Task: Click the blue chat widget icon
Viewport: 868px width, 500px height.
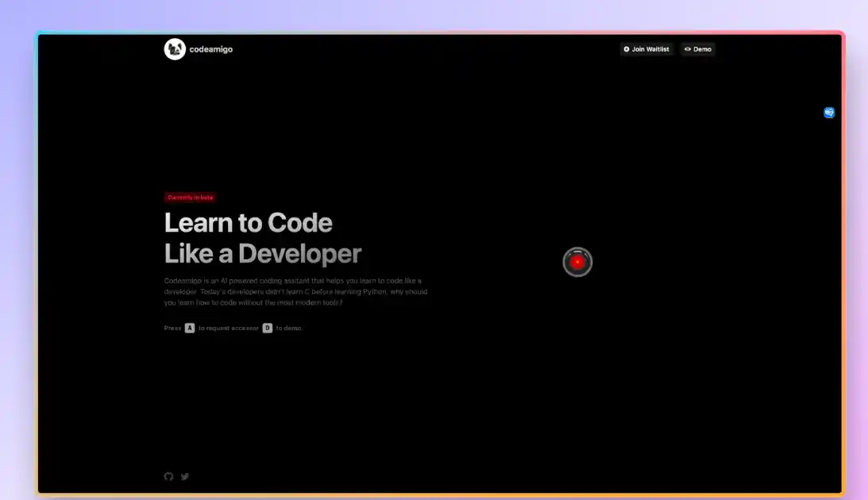Action: 829,113
